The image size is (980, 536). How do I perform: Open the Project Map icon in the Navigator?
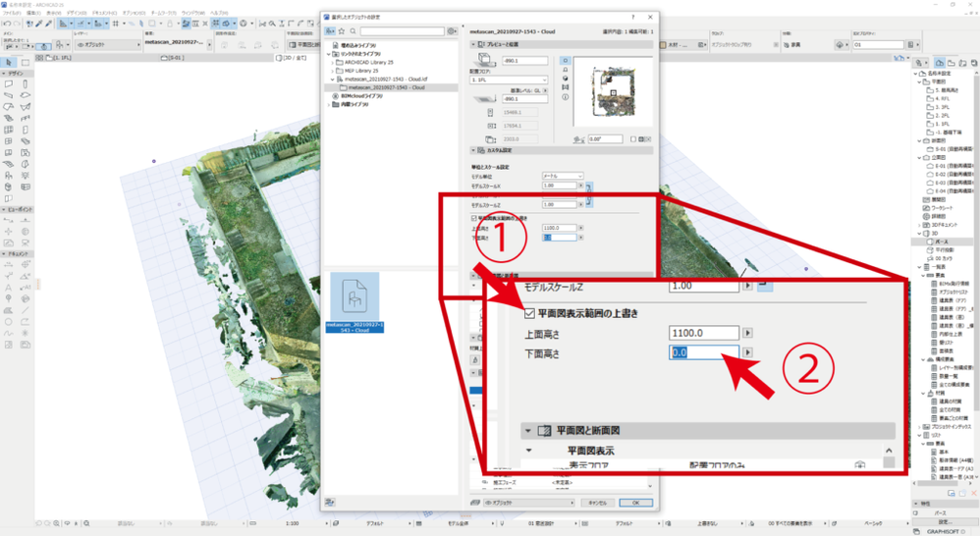[x=940, y=63]
